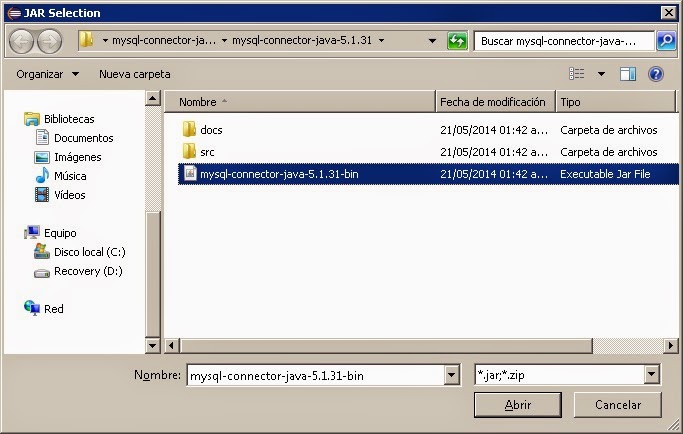This screenshot has width=683, height=434.
Task: Go forward with the Forward arrow button
Action: tap(49, 41)
